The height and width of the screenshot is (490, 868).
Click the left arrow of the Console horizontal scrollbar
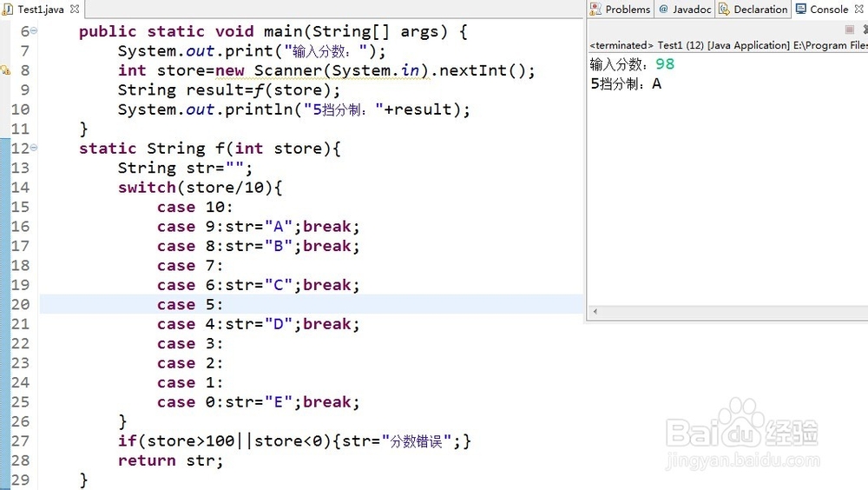coord(595,312)
